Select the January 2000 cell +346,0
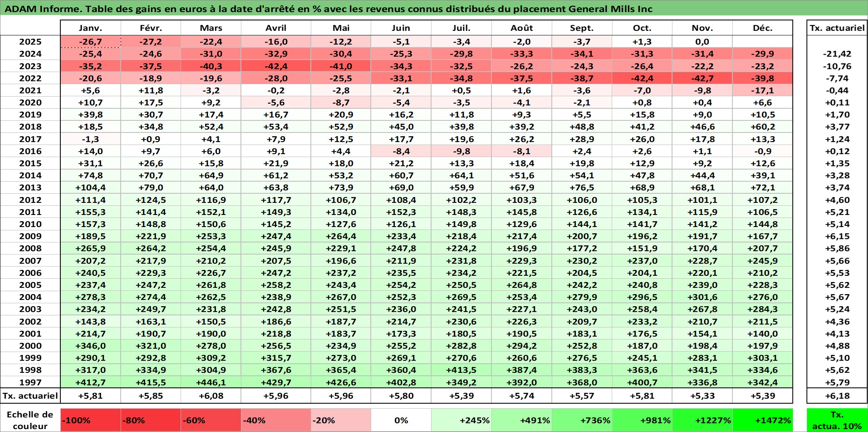Viewport: 868px width, 432px height. pos(91,346)
